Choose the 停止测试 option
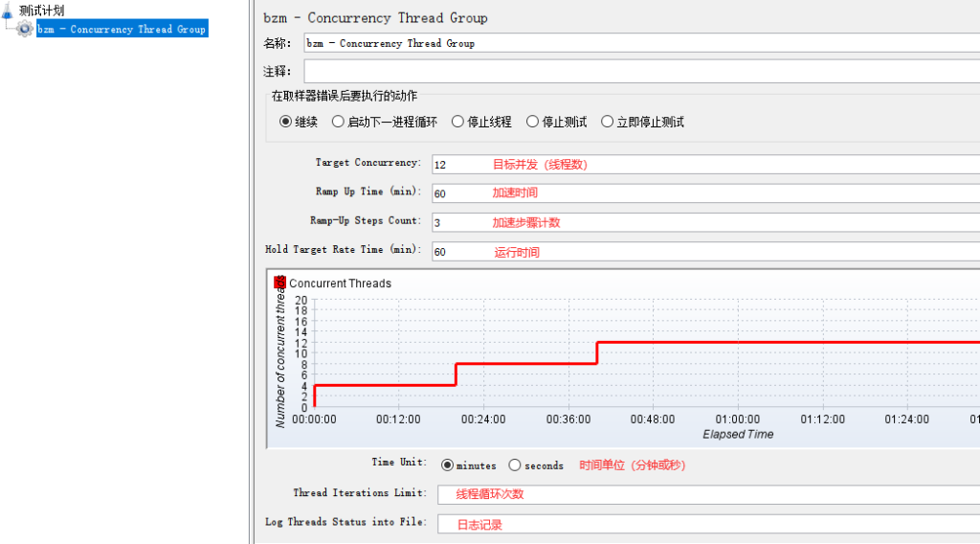Viewport: 980px width, 544px height. click(533, 122)
